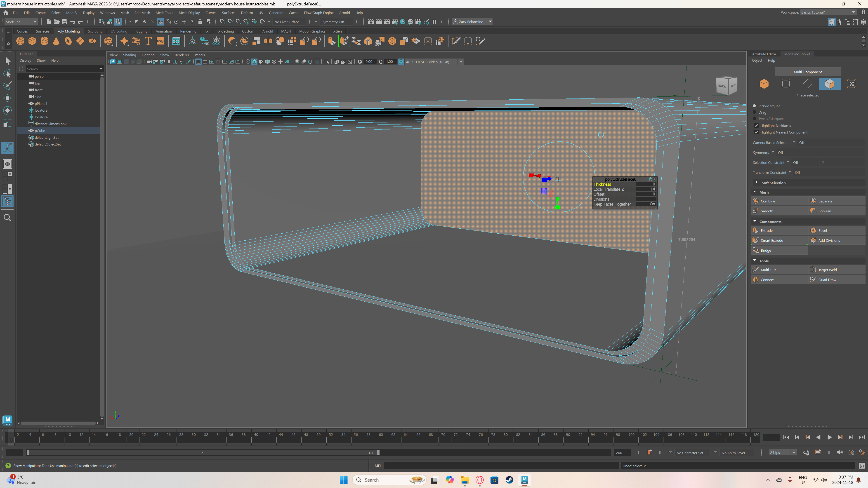The height and width of the screenshot is (488, 868).
Task: Click the Separate button
Action: point(837,201)
